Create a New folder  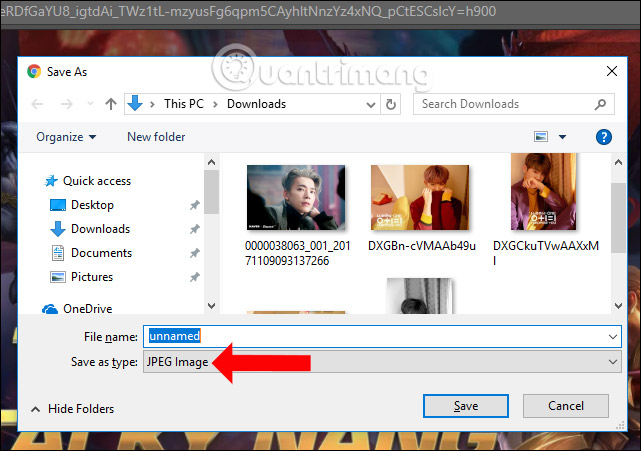pyautogui.click(x=156, y=137)
